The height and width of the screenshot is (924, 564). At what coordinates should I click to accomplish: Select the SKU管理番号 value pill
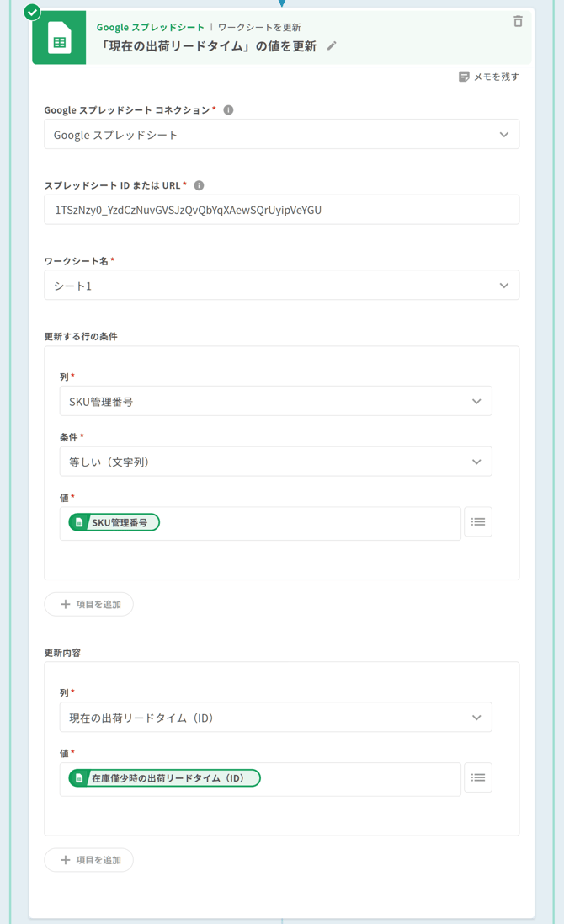pos(114,522)
